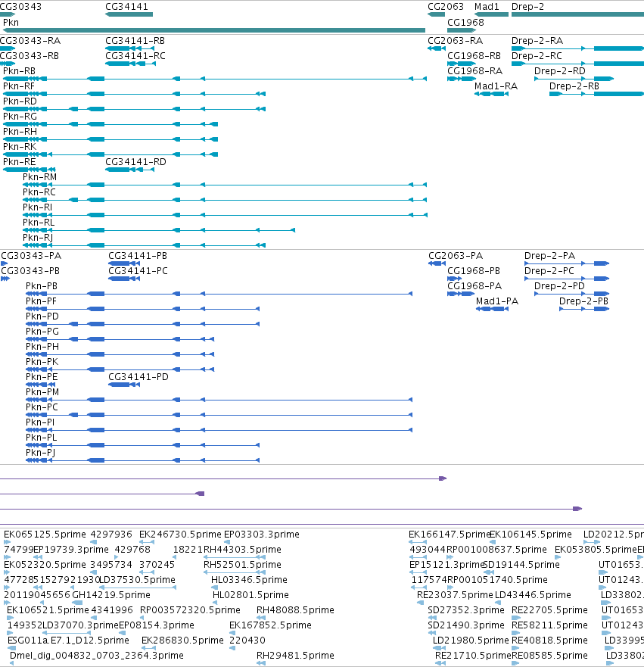Select EST RH44303.5prime

[x=242, y=549]
